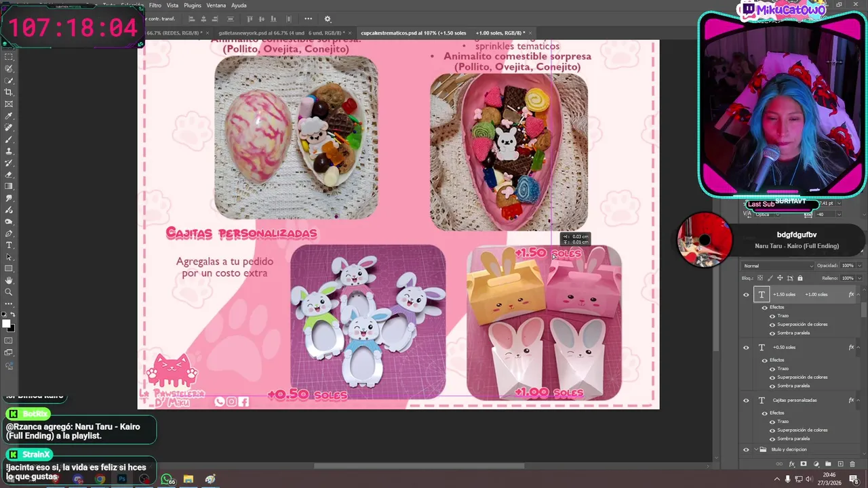Toggle Quick Mask mode icon
The image size is (868, 488).
[9, 340]
